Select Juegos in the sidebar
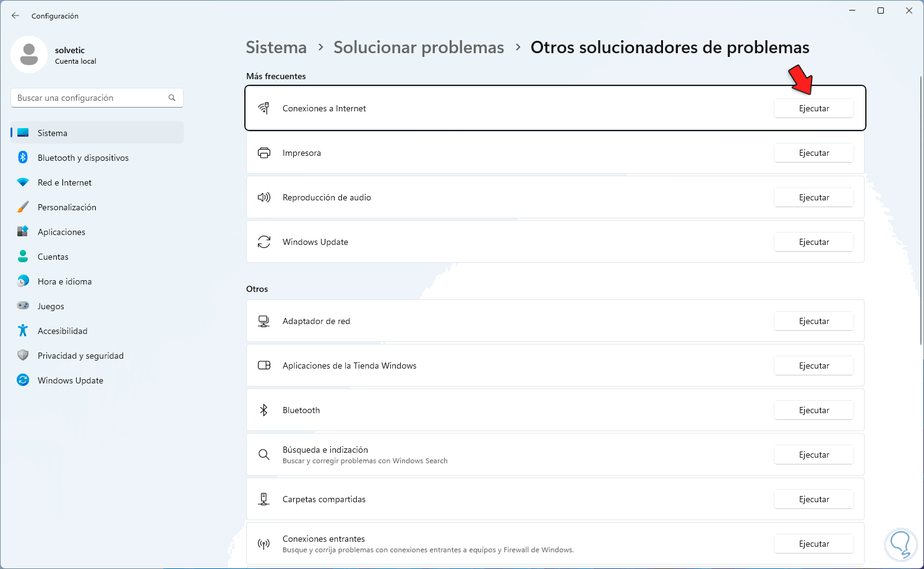This screenshot has width=924, height=569. tap(51, 306)
